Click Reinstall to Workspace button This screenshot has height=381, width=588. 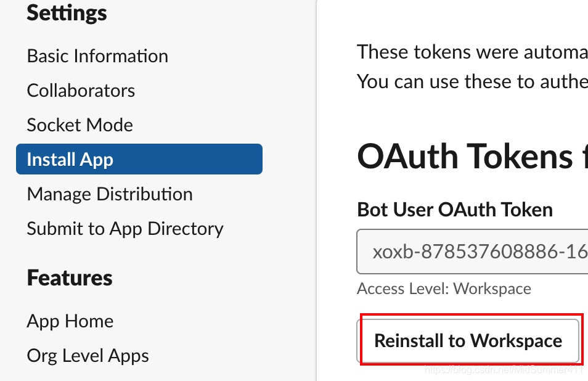pyautogui.click(x=468, y=341)
